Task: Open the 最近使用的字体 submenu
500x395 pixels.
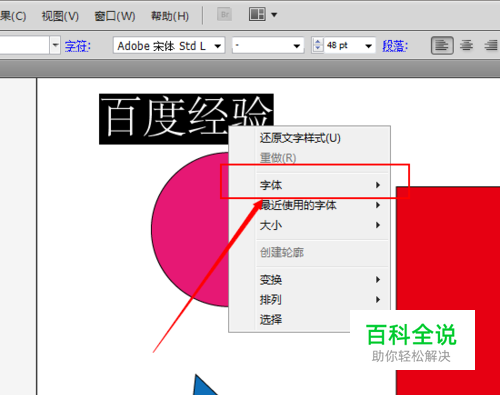Action: tap(310, 205)
